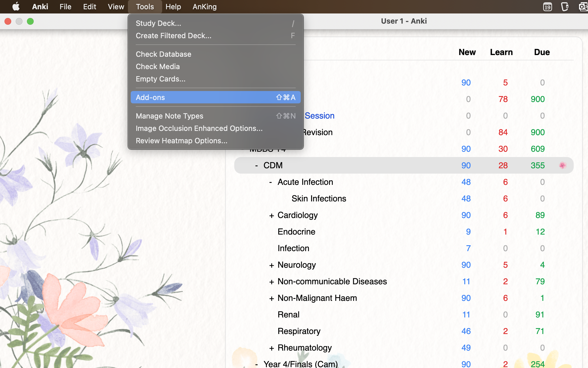Screen dimensions: 588x368
Task: Open the Help menu
Action: pos(173,6)
